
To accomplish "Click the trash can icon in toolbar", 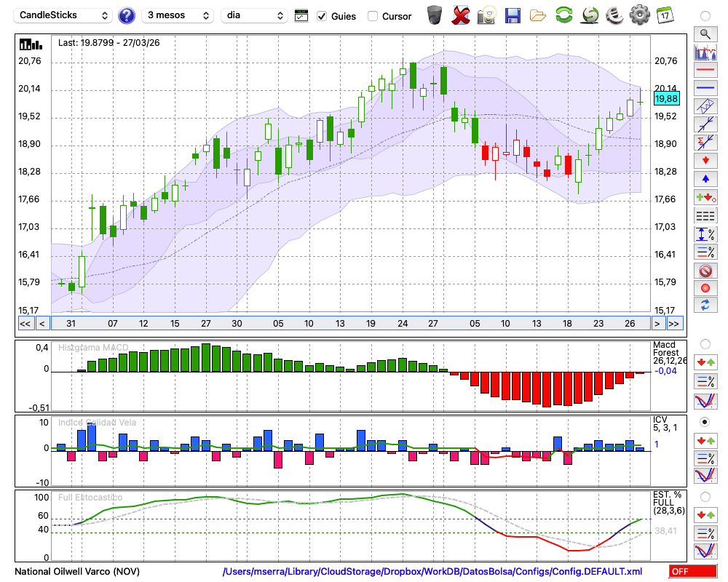I will click(x=435, y=15).
